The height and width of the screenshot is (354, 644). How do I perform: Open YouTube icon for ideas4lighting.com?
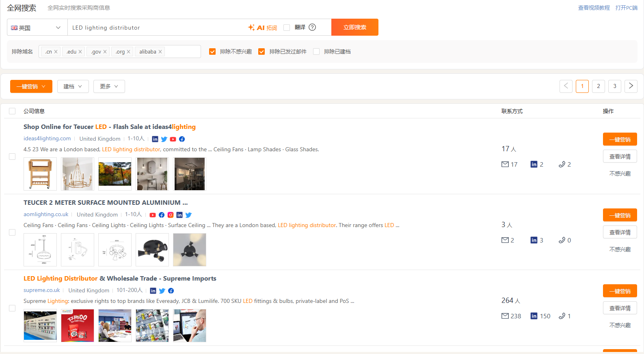[x=173, y=139]
